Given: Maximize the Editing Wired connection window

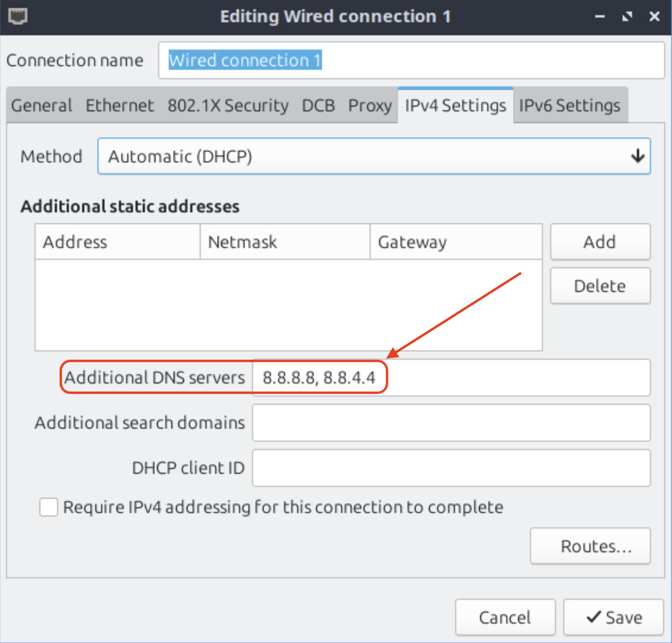Looking at the screenshot, I should (x=627, y=17).
